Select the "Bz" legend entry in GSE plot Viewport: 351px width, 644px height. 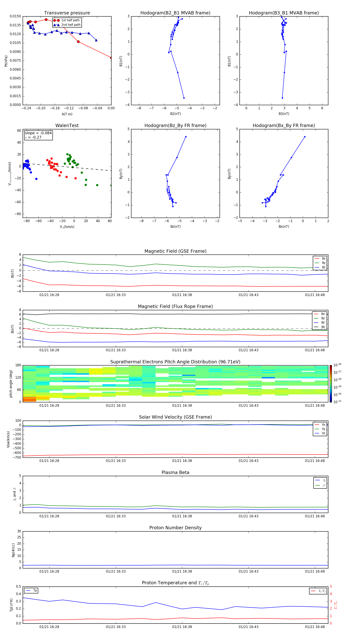[x=320, y=267]
